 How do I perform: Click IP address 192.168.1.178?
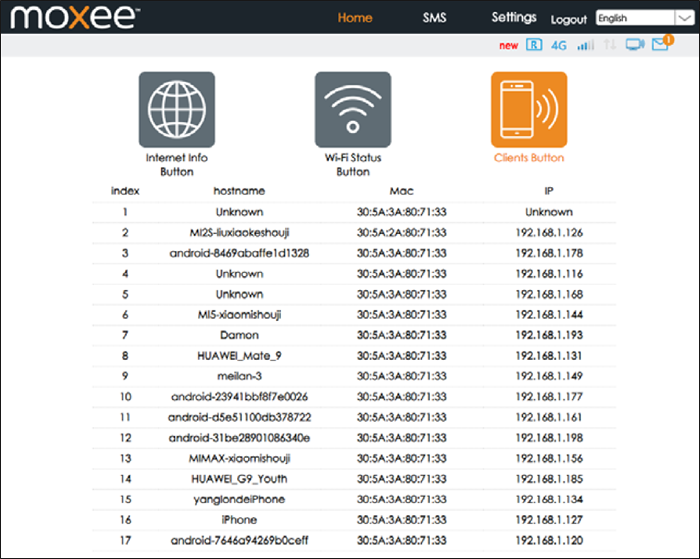pos(549,253)
